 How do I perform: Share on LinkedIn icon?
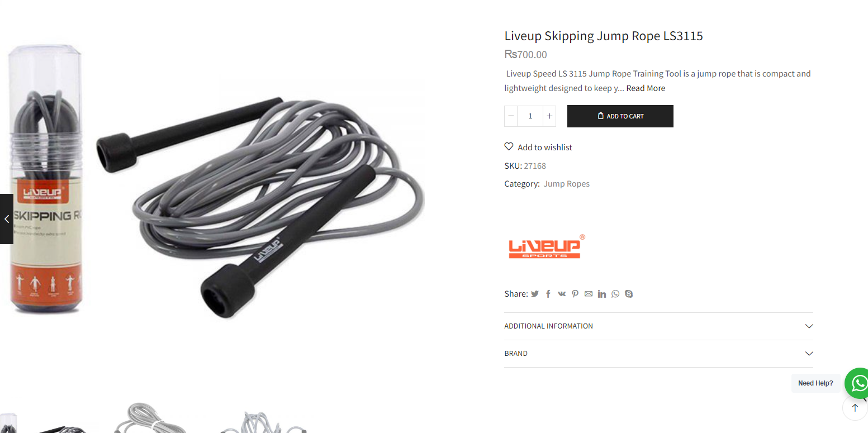[x=602, y=294]
